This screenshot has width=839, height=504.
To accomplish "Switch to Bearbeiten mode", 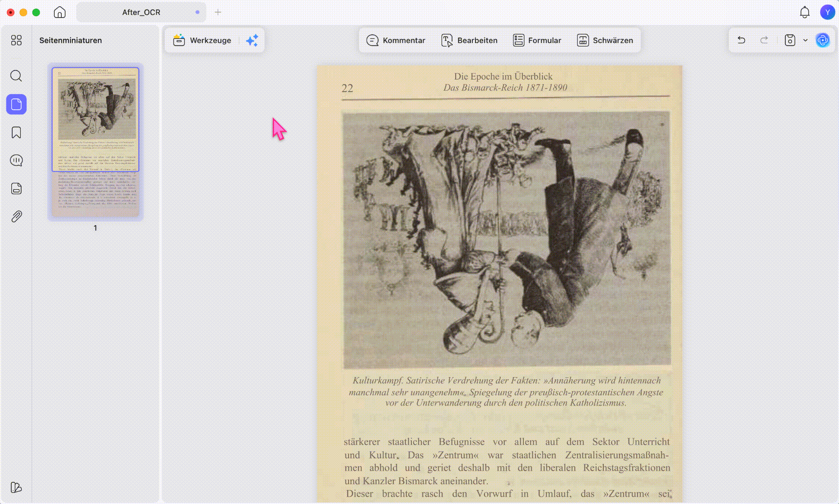I will point(469,40).
